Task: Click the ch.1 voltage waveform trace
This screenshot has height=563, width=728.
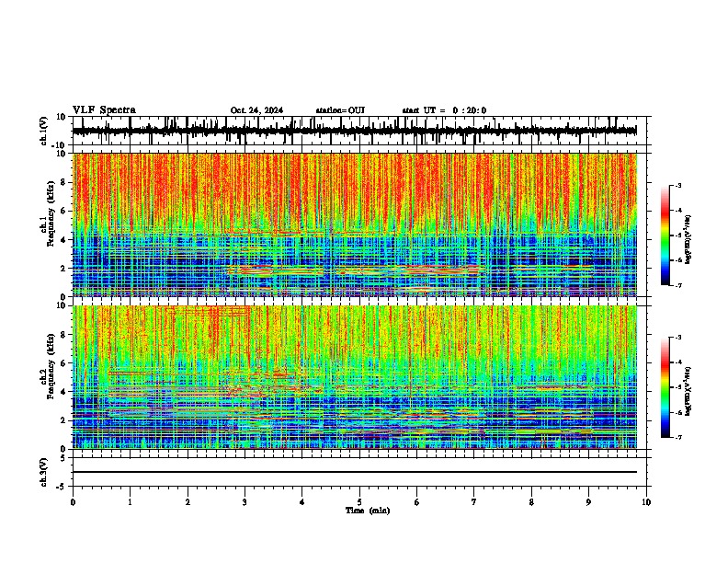Action: [x=355, y=131]
